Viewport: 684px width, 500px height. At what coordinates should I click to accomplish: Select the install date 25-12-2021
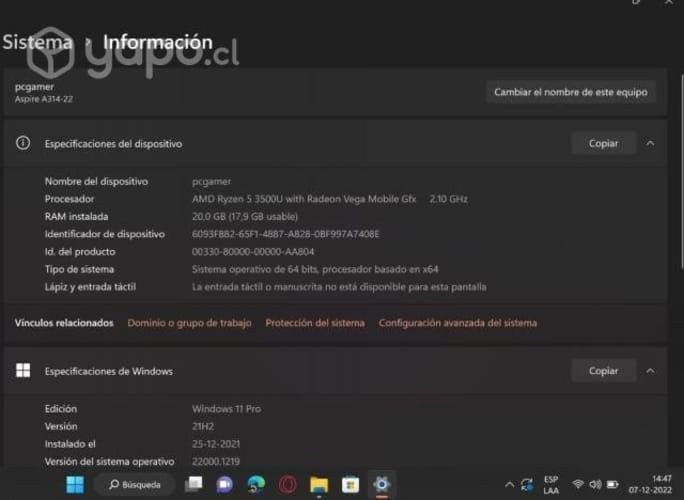coord(216,444)
